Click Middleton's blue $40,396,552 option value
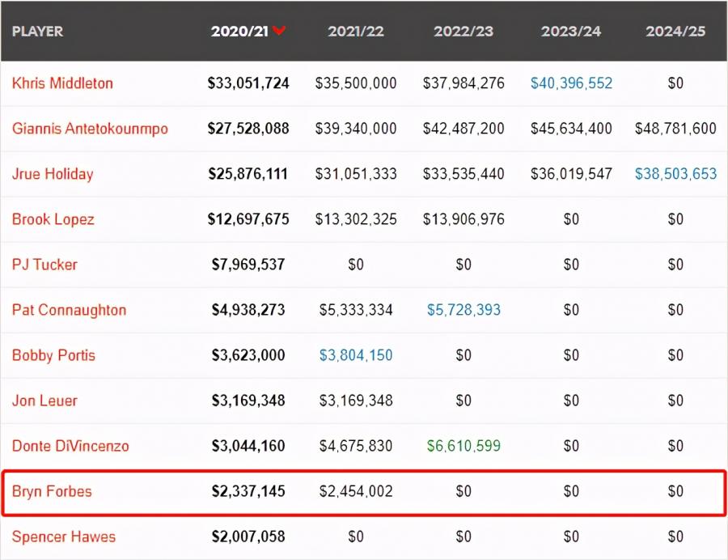728x560 pixels. coord(571,83)
